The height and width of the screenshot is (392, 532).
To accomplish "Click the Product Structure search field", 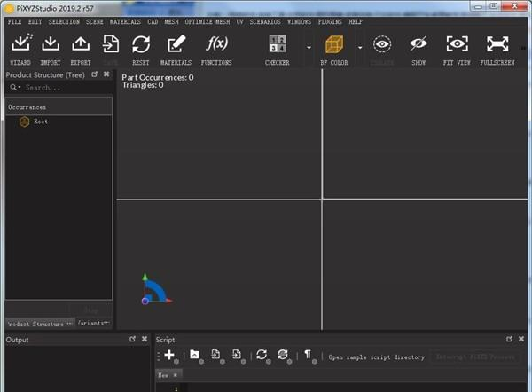I will [x=62, y=88].
